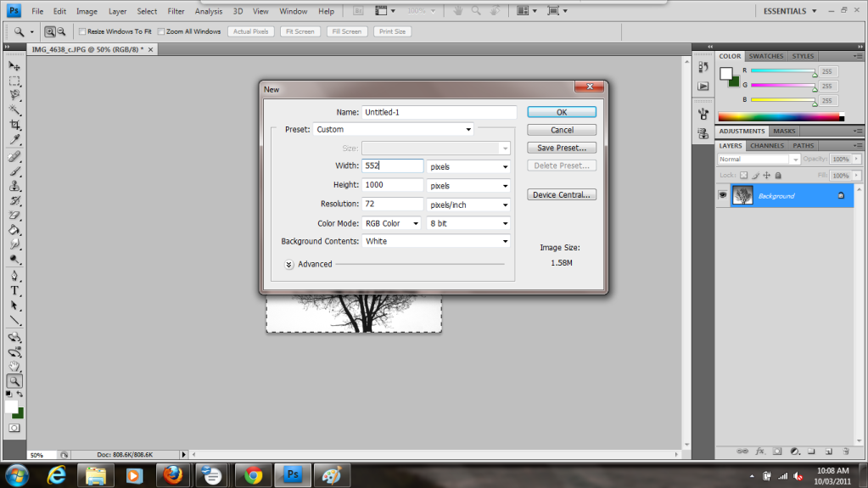This screenshot has height=488, width=868.
Task: Open the Preset dropdown in New dialog
Action: click(x=393, y=130)
